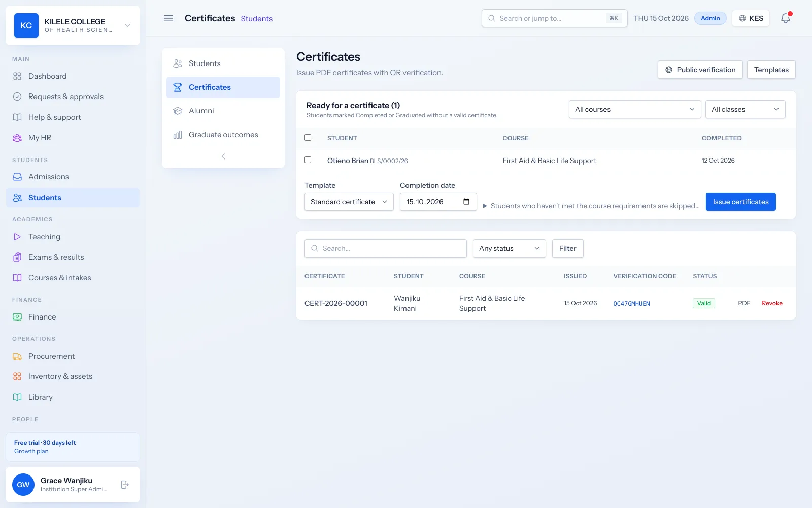The width and height of the screenshot is (812, 508).
Task: Open notifications bell
Action: pyautogui.click(x=786, y=18)
